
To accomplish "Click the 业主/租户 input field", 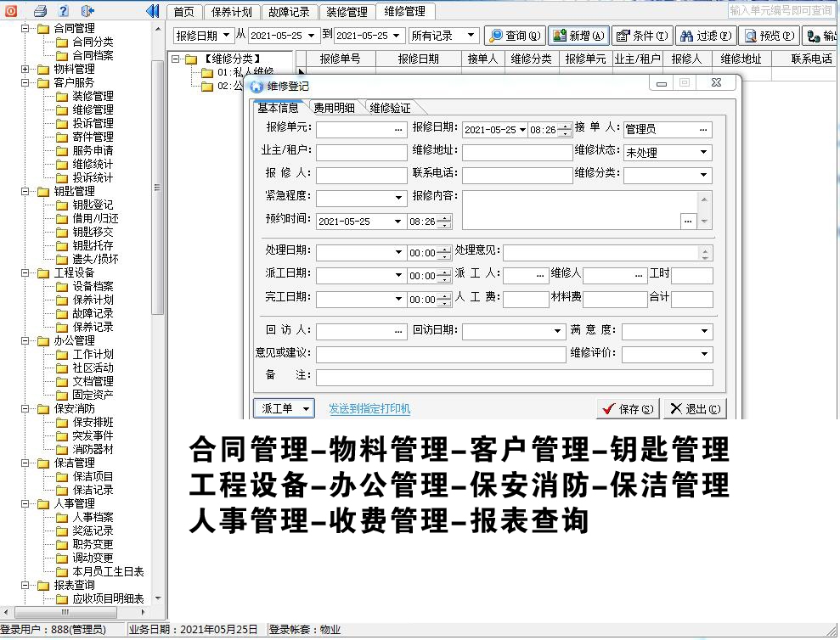I will [362, 153].
